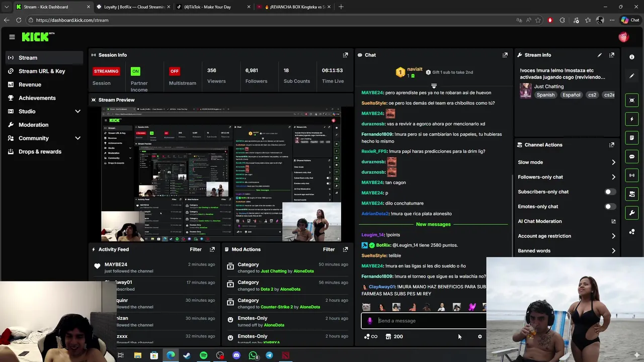Toggle the document widget icon in right rail
Viewport: 644px width, 362px height.
pyautogui.click(x=632, y=138)
